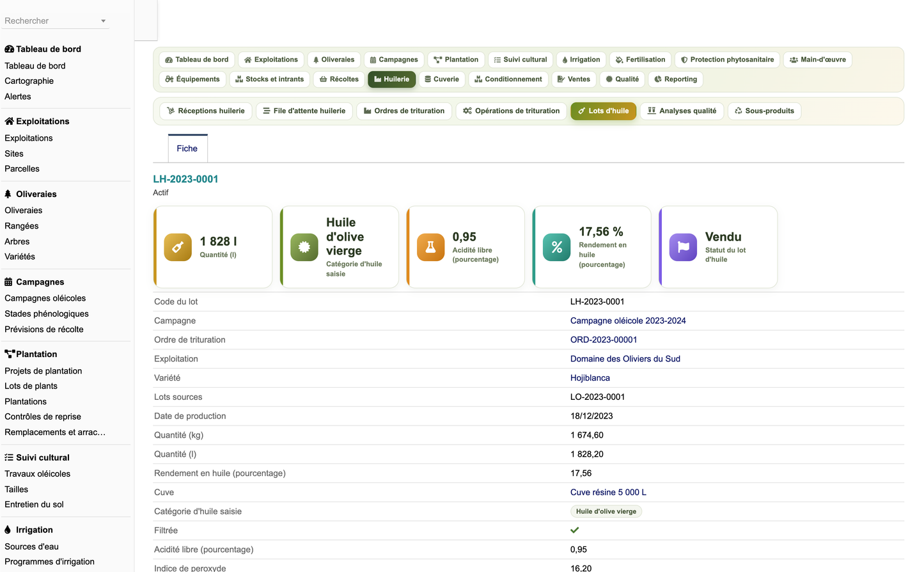Open the Qualité module
Screen dimensions: 924x572
coord(622,79)
